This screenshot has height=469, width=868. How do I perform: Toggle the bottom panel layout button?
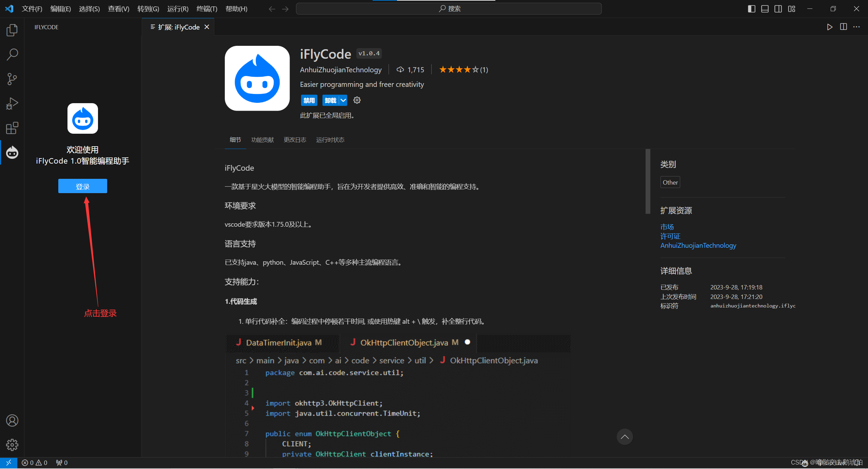point(765,9)
